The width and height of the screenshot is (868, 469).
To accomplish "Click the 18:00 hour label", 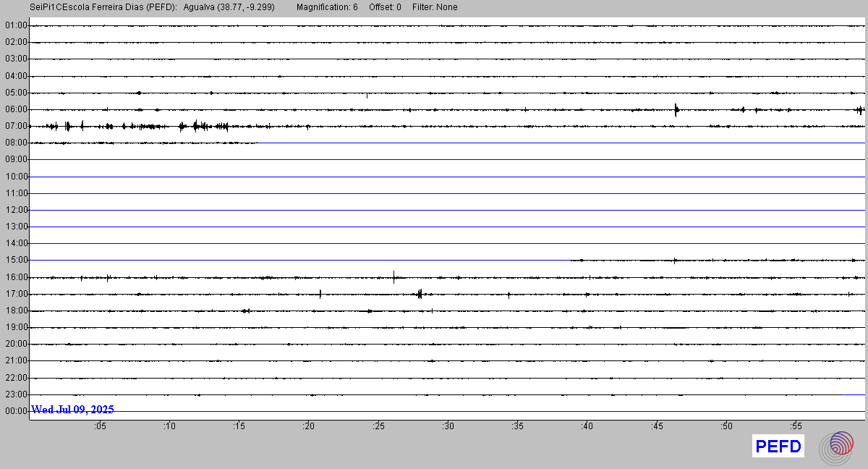I will [16, 310].
